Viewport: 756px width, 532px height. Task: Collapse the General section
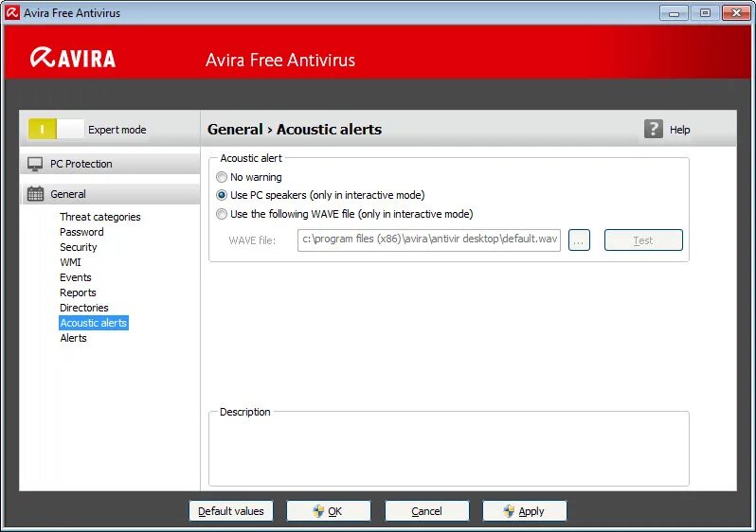[111, 194]
